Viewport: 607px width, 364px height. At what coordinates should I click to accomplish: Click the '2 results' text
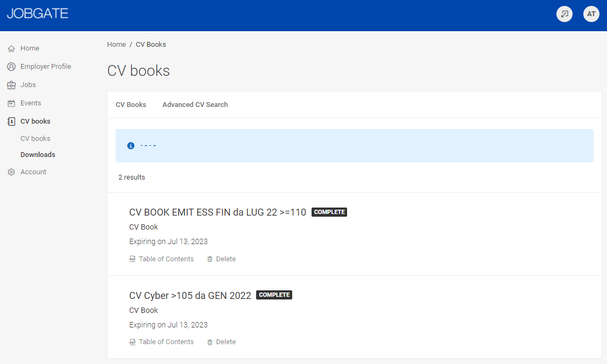click(132, 177)
